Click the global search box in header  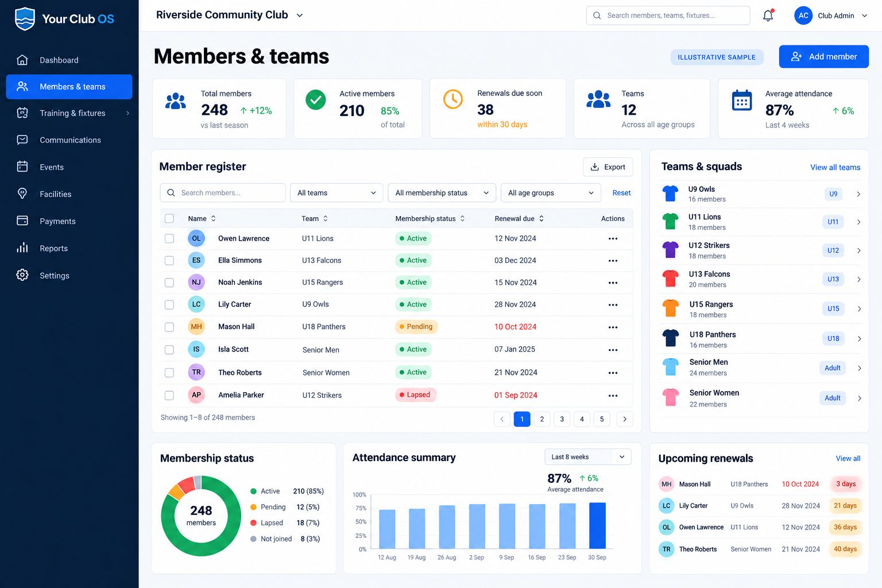(x=668, y=16)
